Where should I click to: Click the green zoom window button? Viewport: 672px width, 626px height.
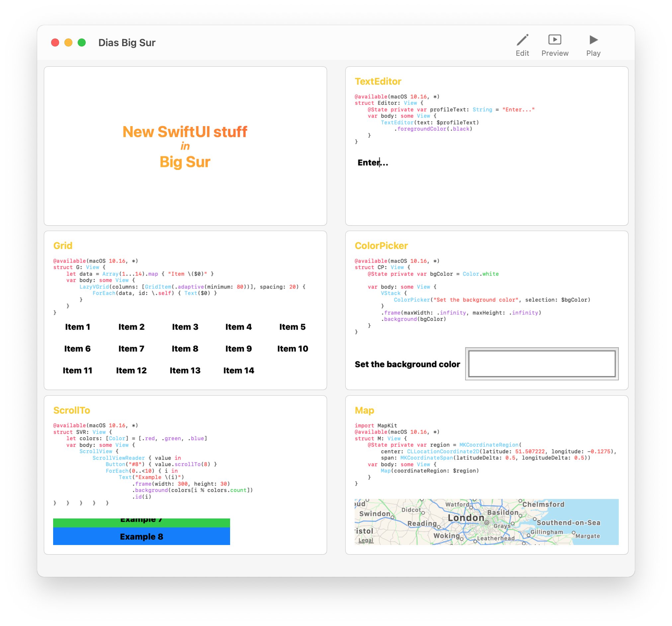[81, 42]
